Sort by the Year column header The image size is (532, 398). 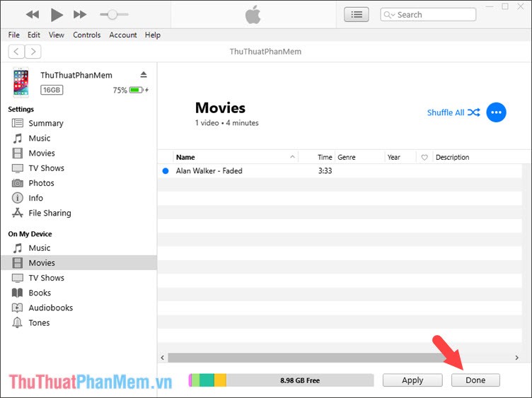tap(400, 157)
